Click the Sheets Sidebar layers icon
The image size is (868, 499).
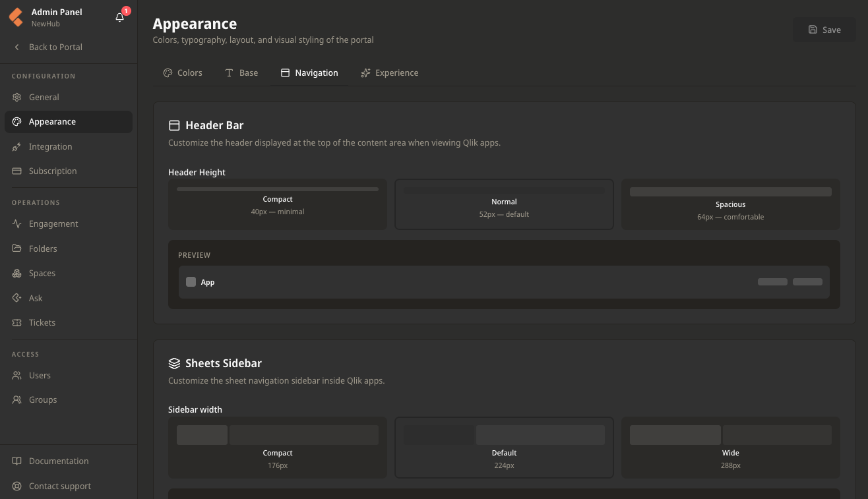tap(174, 363)
